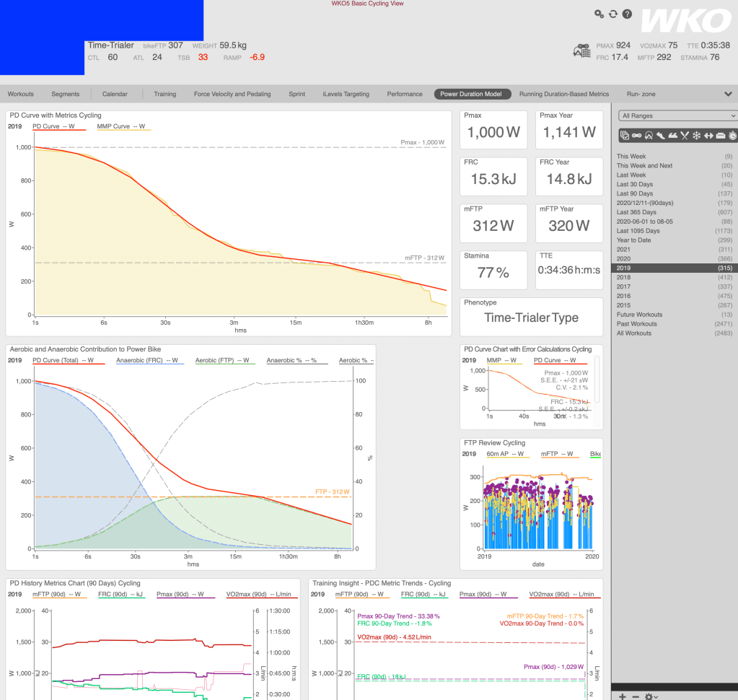Image resolution: width=738 pixels, height=700 pixels.
Task: Toggle Anaerobic (FRC) series in legend
Action: pyautogui.click(x=148, y=360)
